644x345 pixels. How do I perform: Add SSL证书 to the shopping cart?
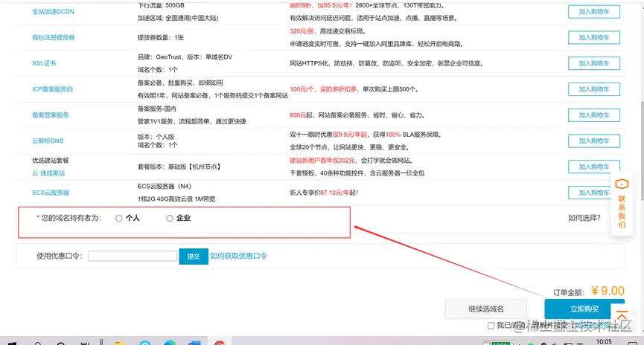(x=594, y=63)
